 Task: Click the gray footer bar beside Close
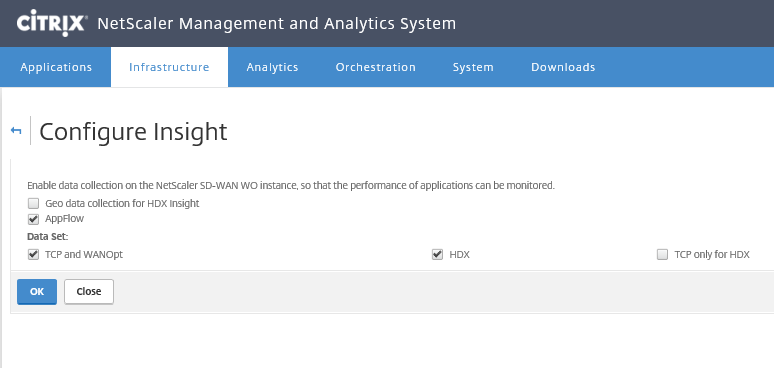tap(443, 292)
